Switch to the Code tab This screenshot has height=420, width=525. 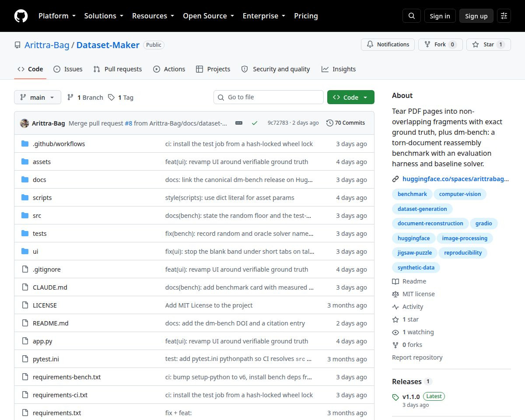30,69
